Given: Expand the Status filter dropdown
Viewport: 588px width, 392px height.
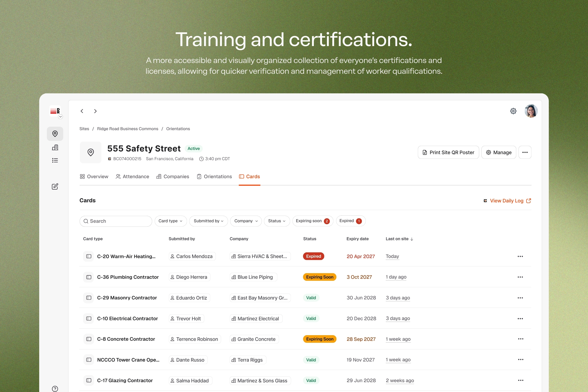Looking at the screenshot, I should pos(277,221).
